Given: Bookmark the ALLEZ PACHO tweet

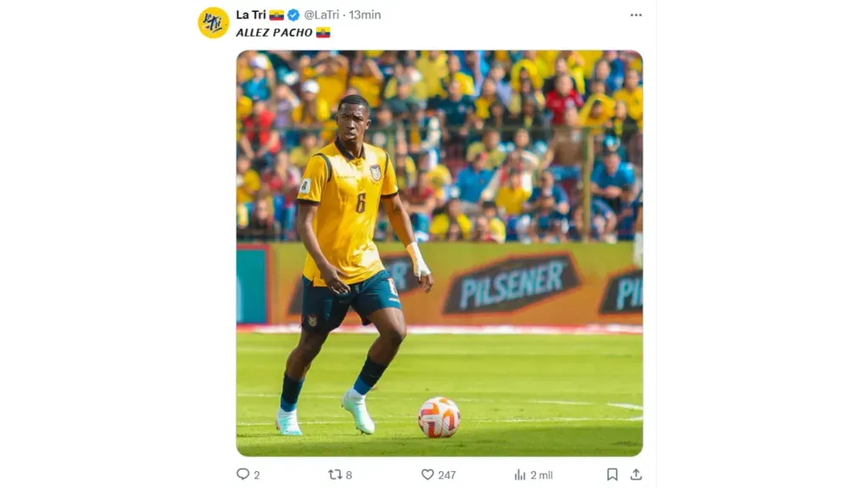Looking at the screenshot, I should [x=612, y=474].
